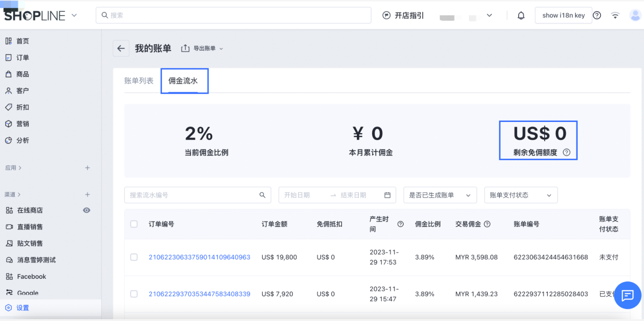Click the user avatar icon
The width and height of the screenshot is (644, 321).
635,15
